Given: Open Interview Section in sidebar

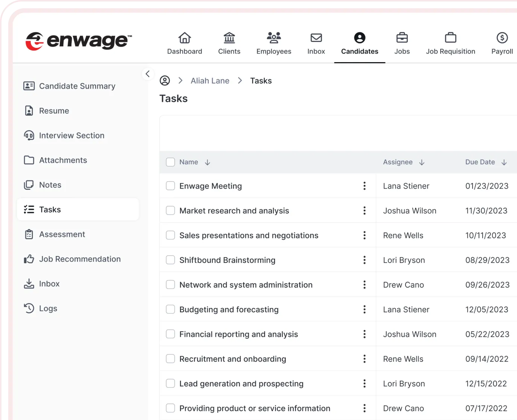Looking at the screenshot, I should pyautogui.click(x=71, y=136).
